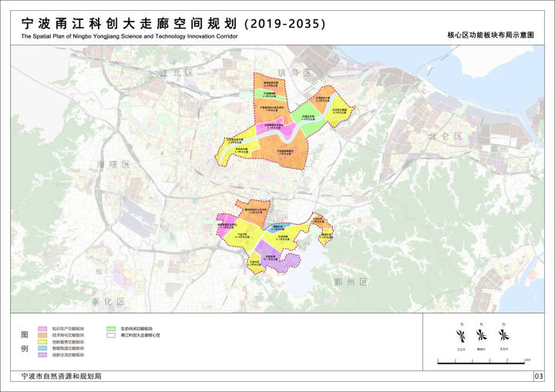Viewport: 555px width, 392px height.
Task: Click the yellow legend swatch
Action: [42, 342]
